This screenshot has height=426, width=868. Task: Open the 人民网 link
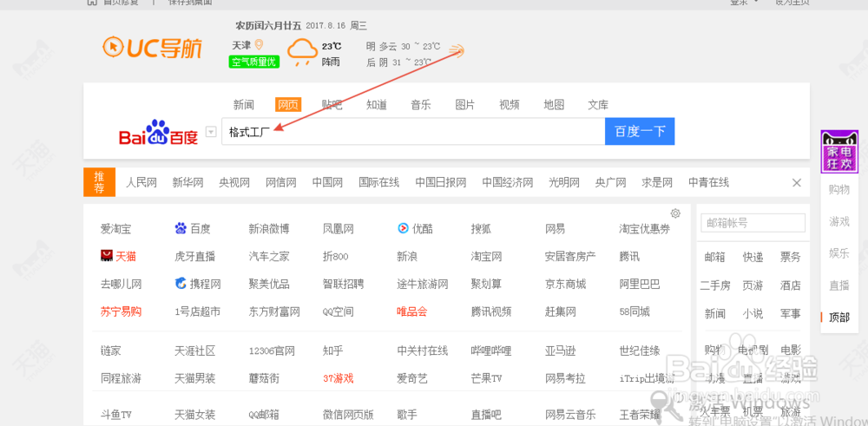click(141, 182)
